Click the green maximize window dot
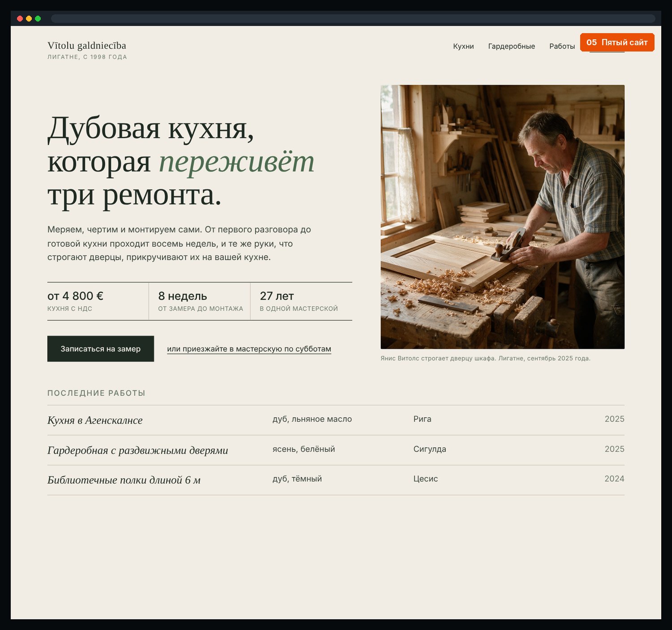This screenshot has height=630, width=672. (38, 18)
